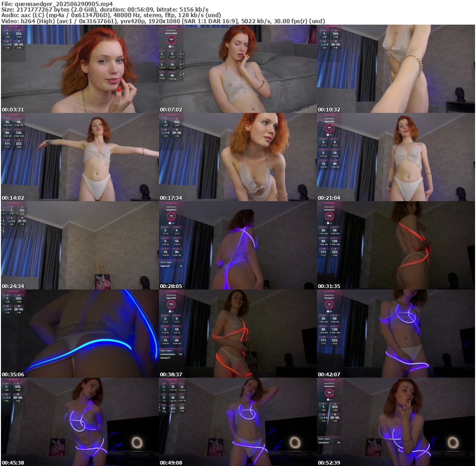Viewport: 476px width, 466px height.
Task: Pick the thumbnail at 00:14:02
Action: [79, 157]
